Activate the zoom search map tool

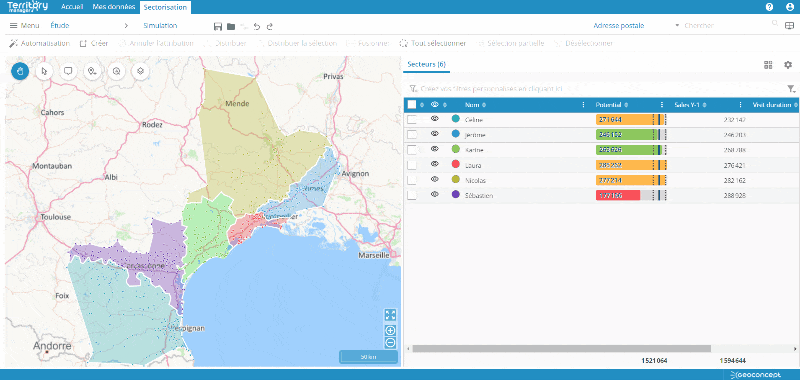click(x=117, y=71)
